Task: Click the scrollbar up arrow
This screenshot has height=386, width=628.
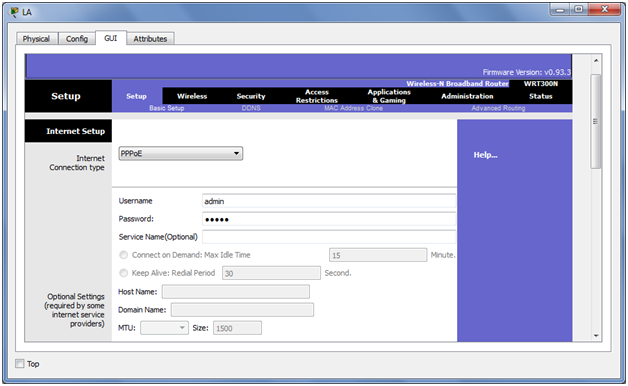Action: click(596, 60)
